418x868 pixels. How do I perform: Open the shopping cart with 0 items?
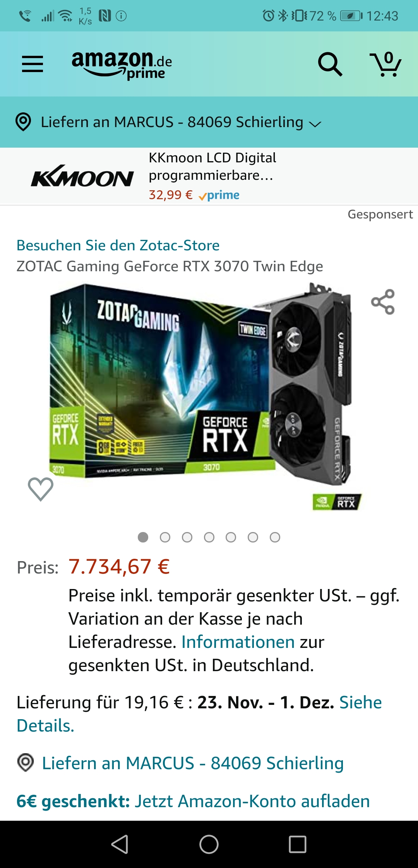tap(386, 64)
